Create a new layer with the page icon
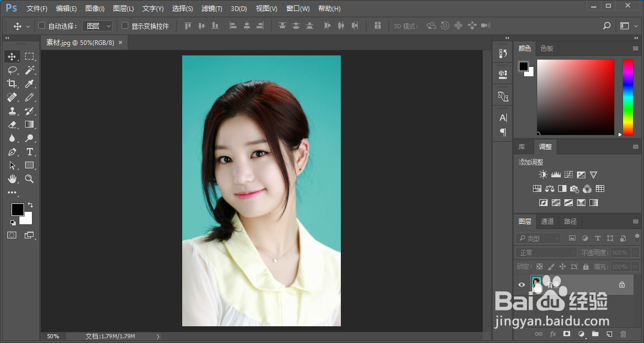 click(609, 334)
